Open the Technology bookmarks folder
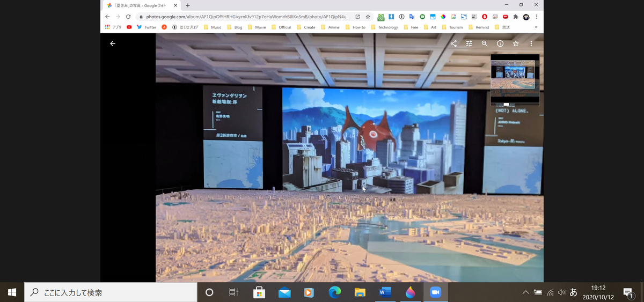The width and height of the screenshot is (644, 302). [x=384, y=27]
